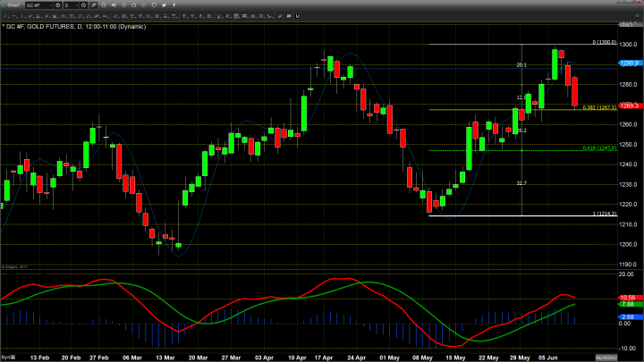Click the 0 (1300.0) Fibonacci label
This screenshot has width=644, height=362.
605,42
